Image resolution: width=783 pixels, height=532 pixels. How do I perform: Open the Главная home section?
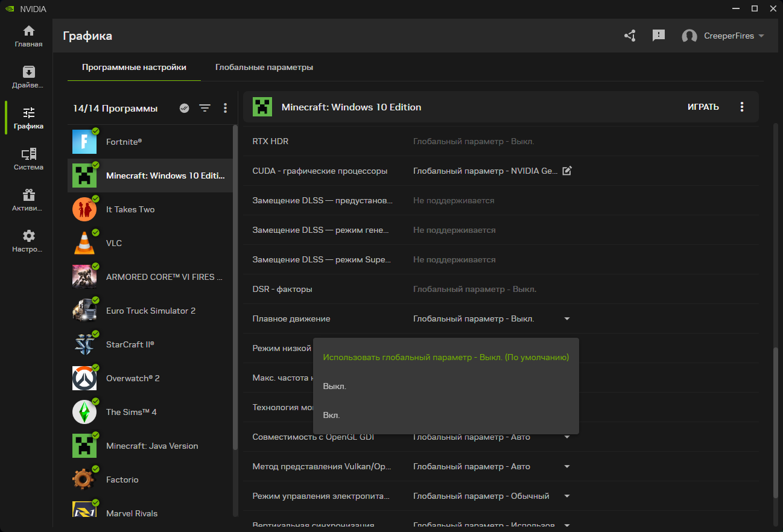pos(28,36)
